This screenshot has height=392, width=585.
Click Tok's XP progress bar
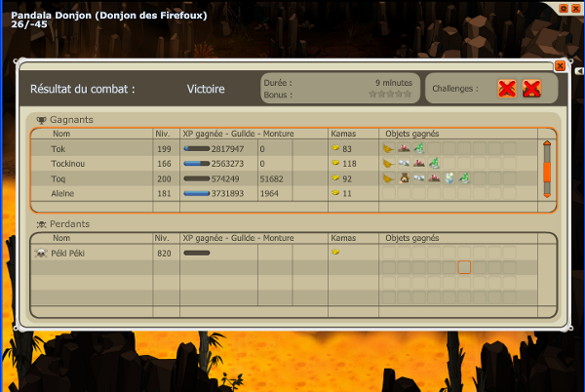click(x=197, y=149)
